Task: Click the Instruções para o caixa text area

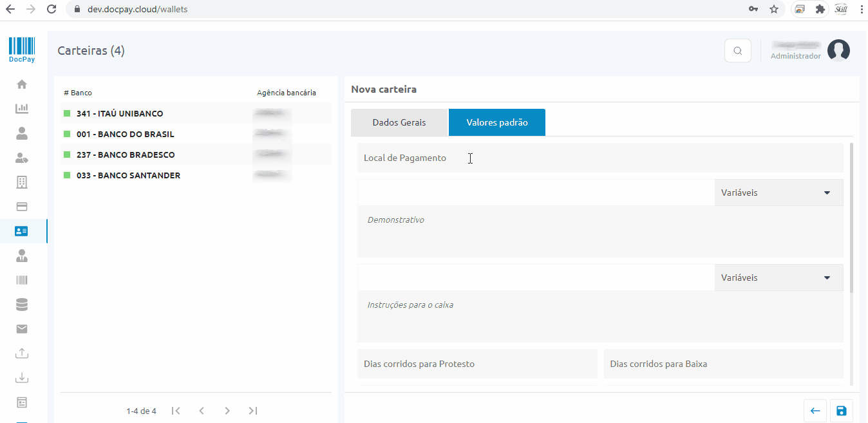Action: pyautogui.click(x=600, y=317)
